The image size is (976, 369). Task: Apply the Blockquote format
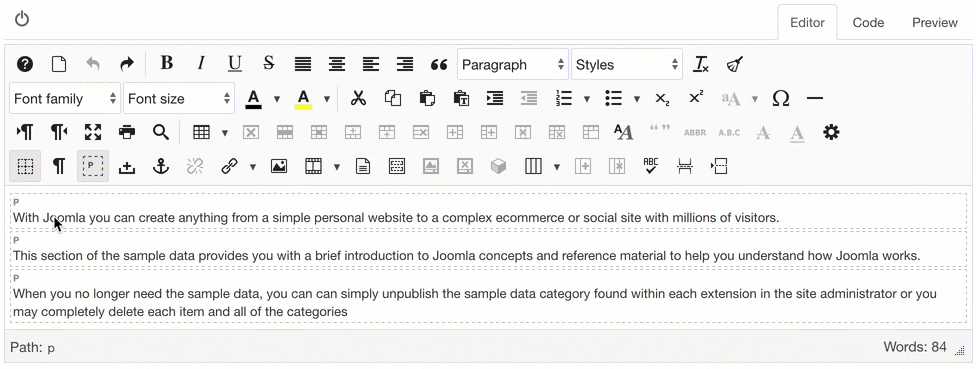click(x=439, y=64)
